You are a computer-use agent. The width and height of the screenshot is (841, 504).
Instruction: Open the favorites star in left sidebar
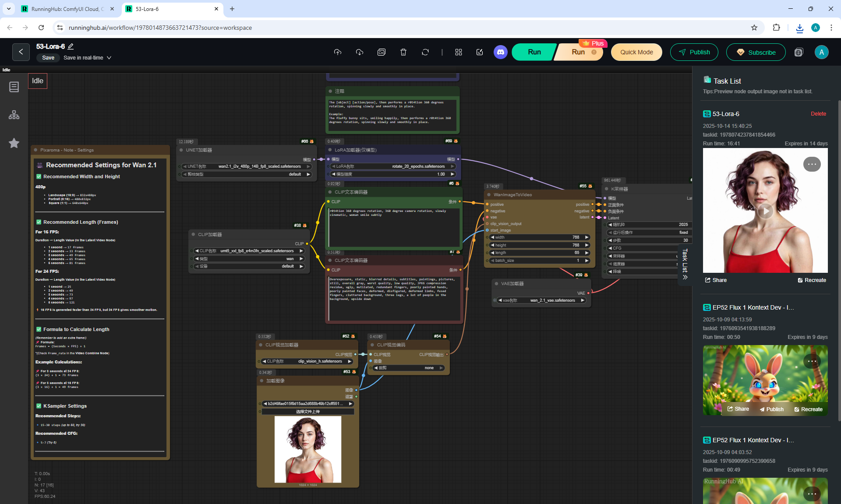click(14, 143)
